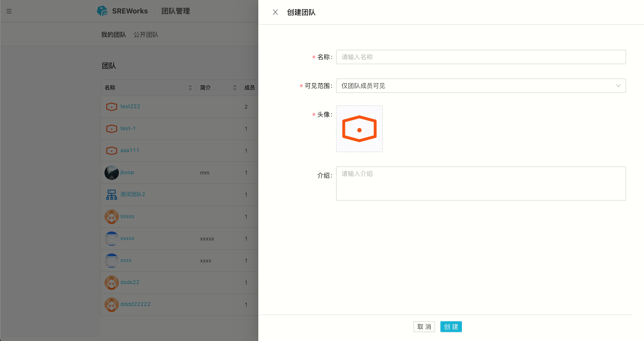This screenshot has height=341, width=644.
Task: Click the jkoop team round avatar
Action: [x=111, y=173]
